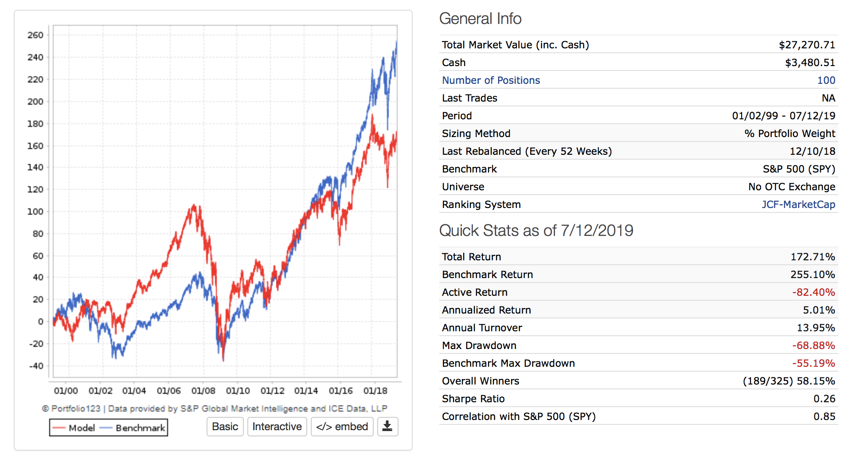Click the 01/08 label on chart axis
This screenshot has height=463, width=868.
pos(203,391)
